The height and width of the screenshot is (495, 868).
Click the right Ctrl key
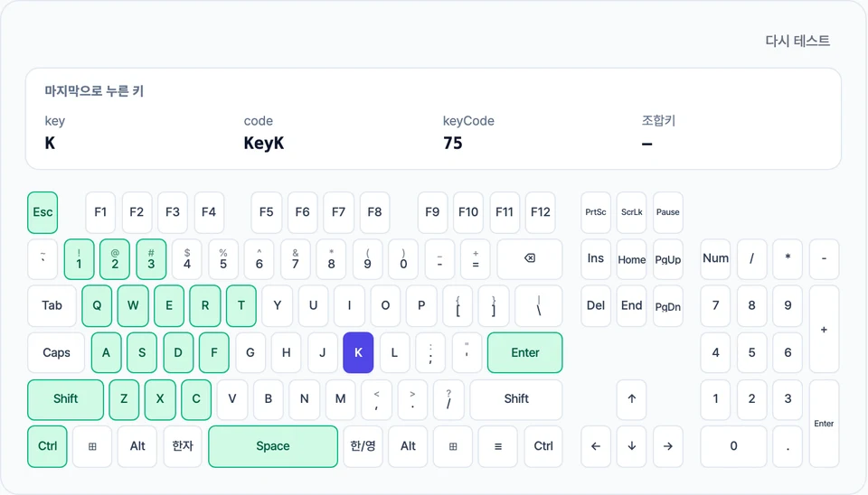coord(543,446)
